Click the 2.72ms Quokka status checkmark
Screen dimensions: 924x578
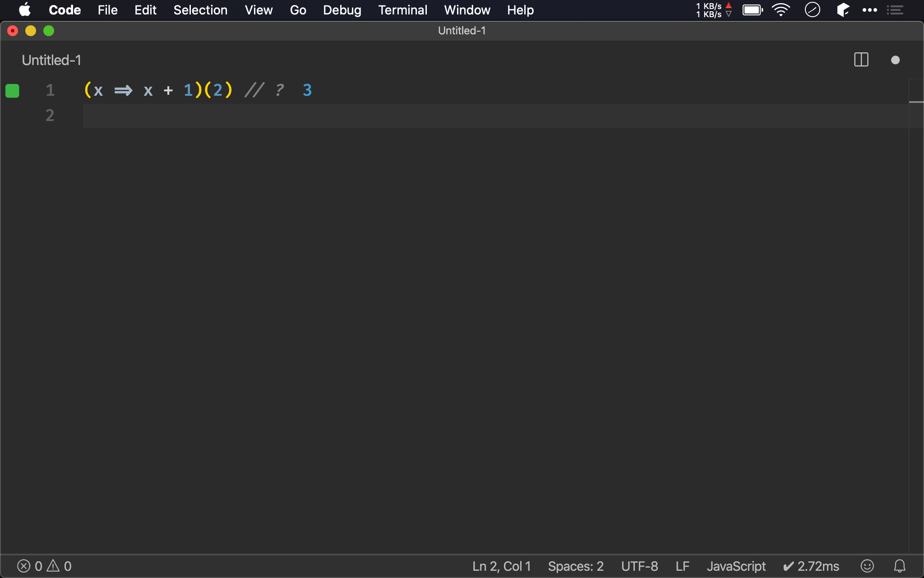(x=811, y=566)
